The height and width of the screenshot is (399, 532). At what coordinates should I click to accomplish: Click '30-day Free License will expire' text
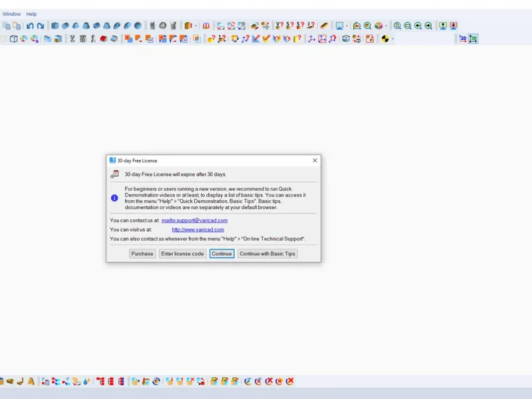175,174
